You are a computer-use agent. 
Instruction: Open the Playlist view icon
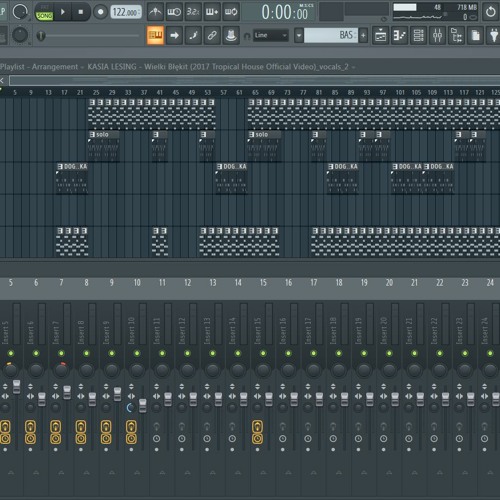pyautogui.click(x=381, y=35)
